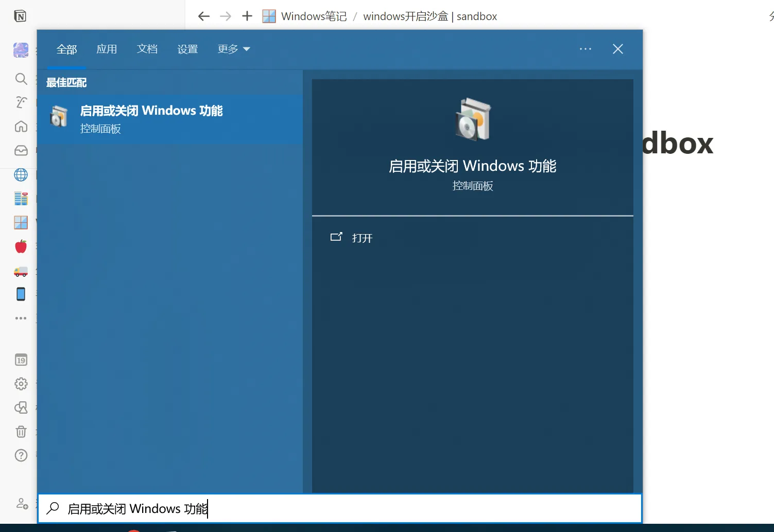Open the globe page in sidebar
This screenshot has height=532, width=774.
point(21,175)
